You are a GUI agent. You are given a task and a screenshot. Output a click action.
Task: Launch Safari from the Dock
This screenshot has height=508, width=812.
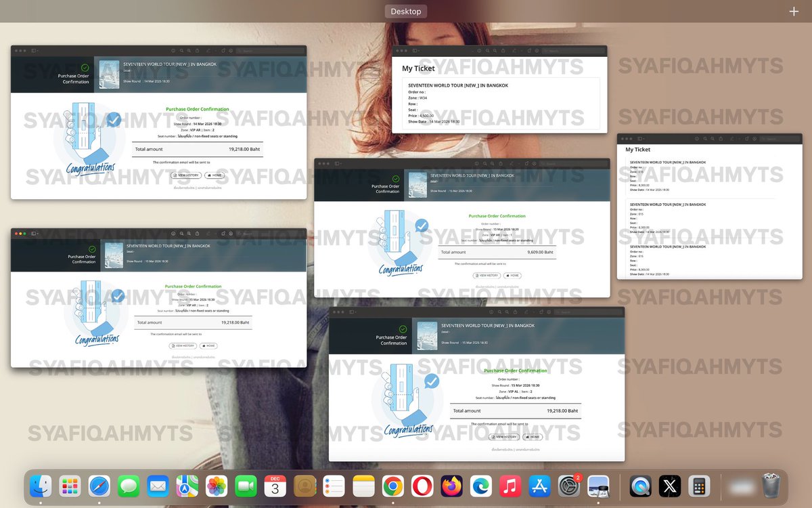pos(99,486)
